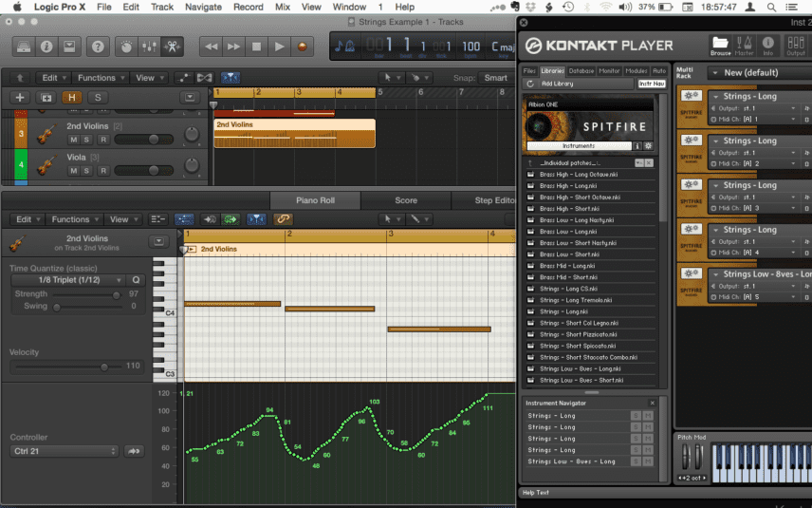Open Smart Controls knob button
The image size is (812, 508).
pyautogui.click(x=126, y=47)
